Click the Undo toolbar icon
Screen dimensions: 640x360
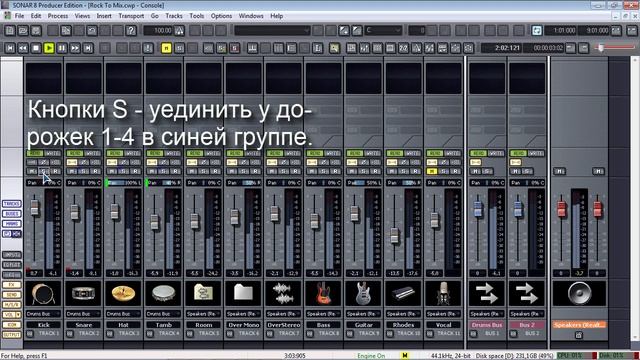tap(92, 31)
